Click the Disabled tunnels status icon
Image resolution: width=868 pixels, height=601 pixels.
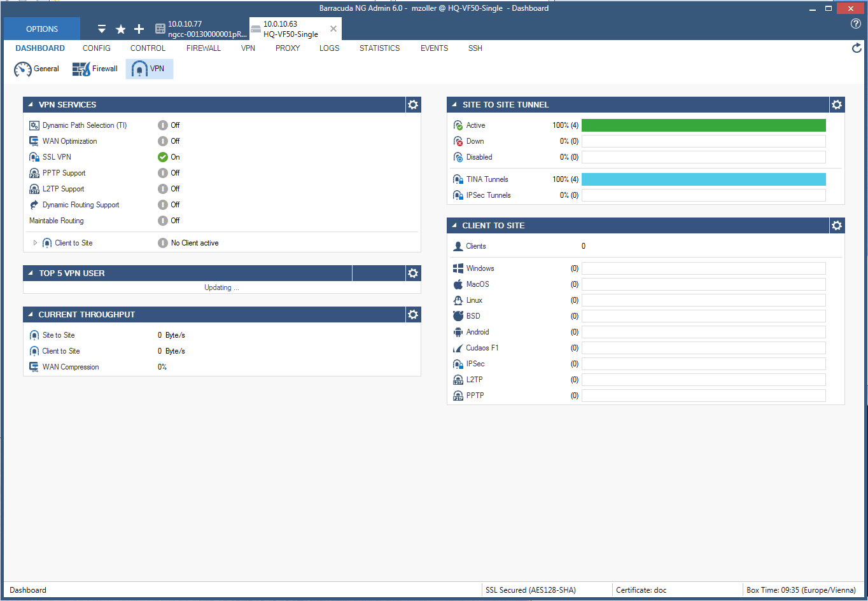[x=458, y=157]
